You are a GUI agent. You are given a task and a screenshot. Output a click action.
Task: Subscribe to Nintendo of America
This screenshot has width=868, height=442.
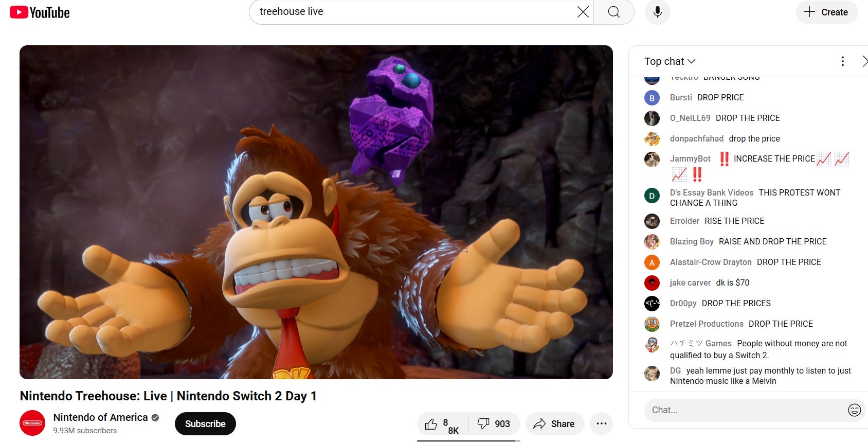tap(205, 424)
